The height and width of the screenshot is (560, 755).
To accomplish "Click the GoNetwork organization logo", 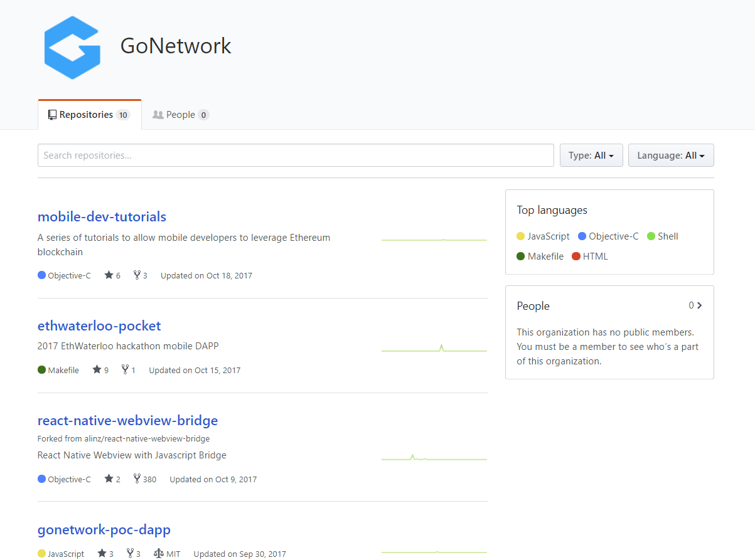I will [x=72, y=48].
